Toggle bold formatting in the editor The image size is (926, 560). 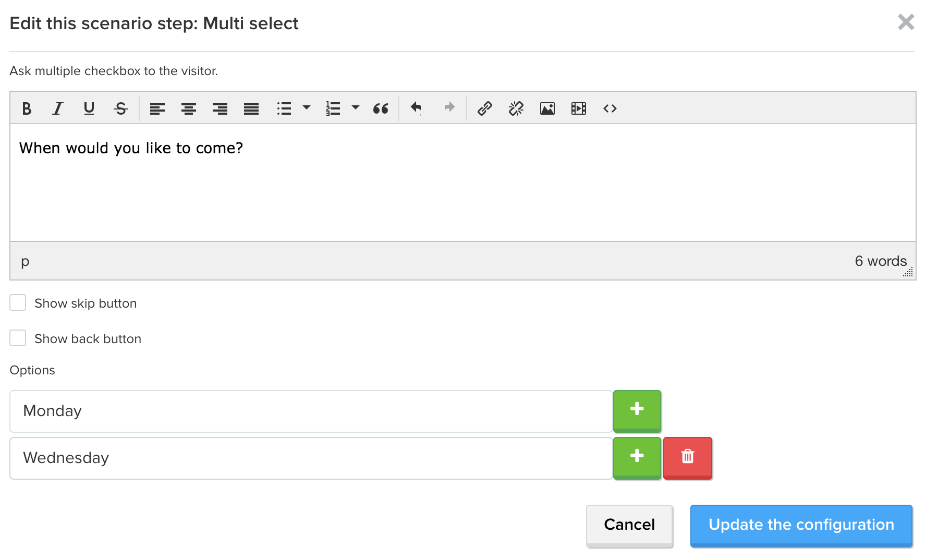pos(27,108)
